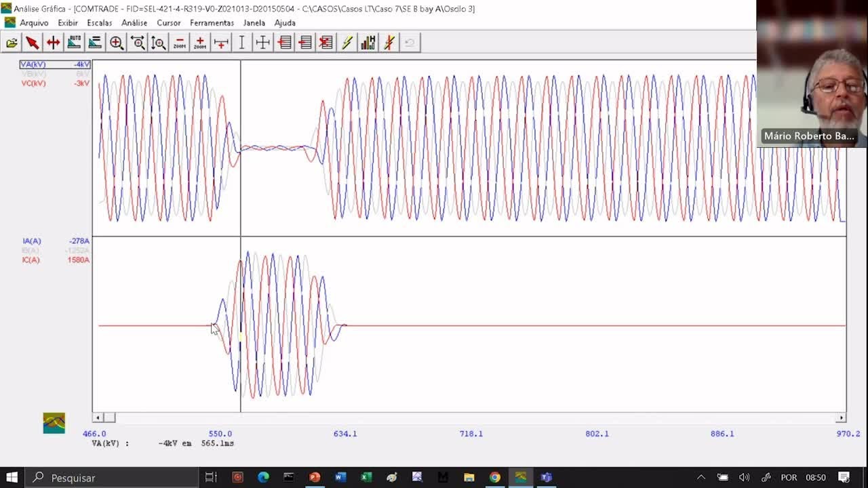Open the Exibir menu
This screenshot has height=488, width=868.
pos(68,23)
